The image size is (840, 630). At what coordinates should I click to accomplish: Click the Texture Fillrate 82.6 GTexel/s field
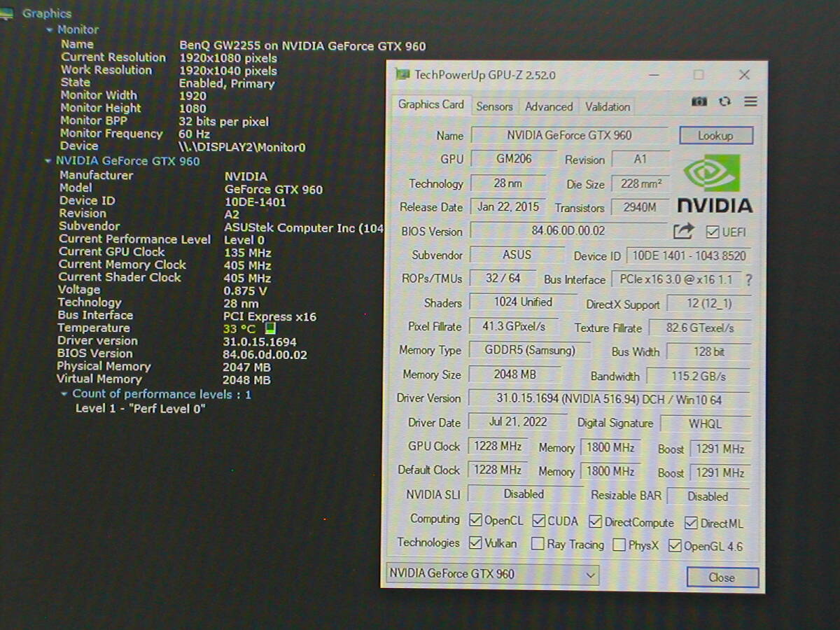[x=699, y=328]
